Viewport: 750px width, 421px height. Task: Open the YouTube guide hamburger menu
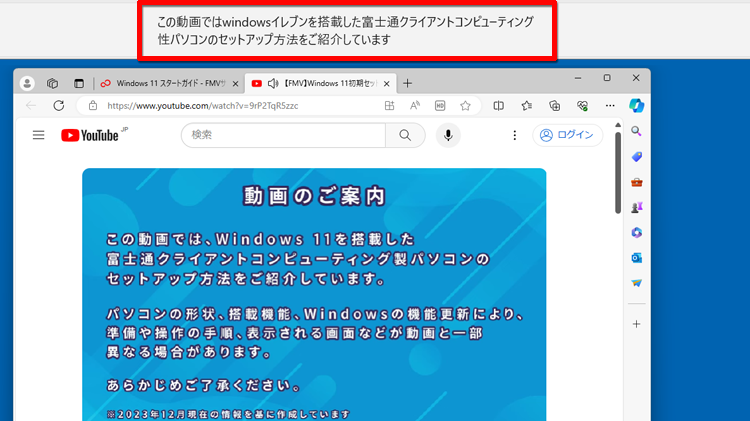[38, 135]
